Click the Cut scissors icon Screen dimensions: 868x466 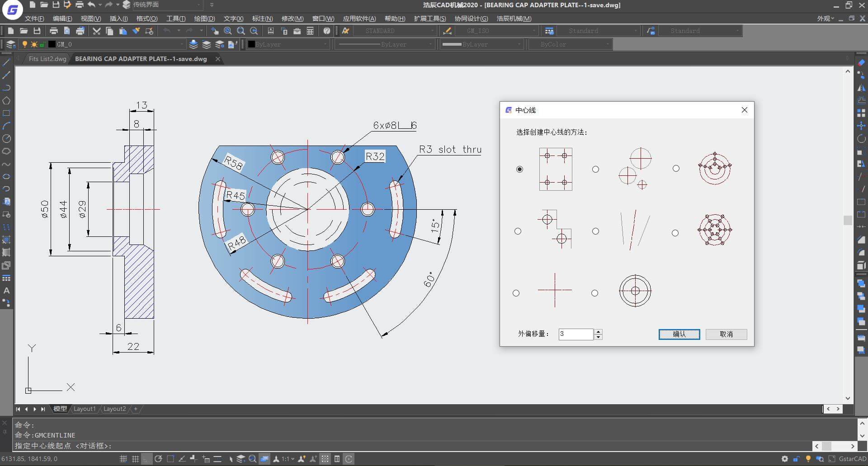[96, 31]
